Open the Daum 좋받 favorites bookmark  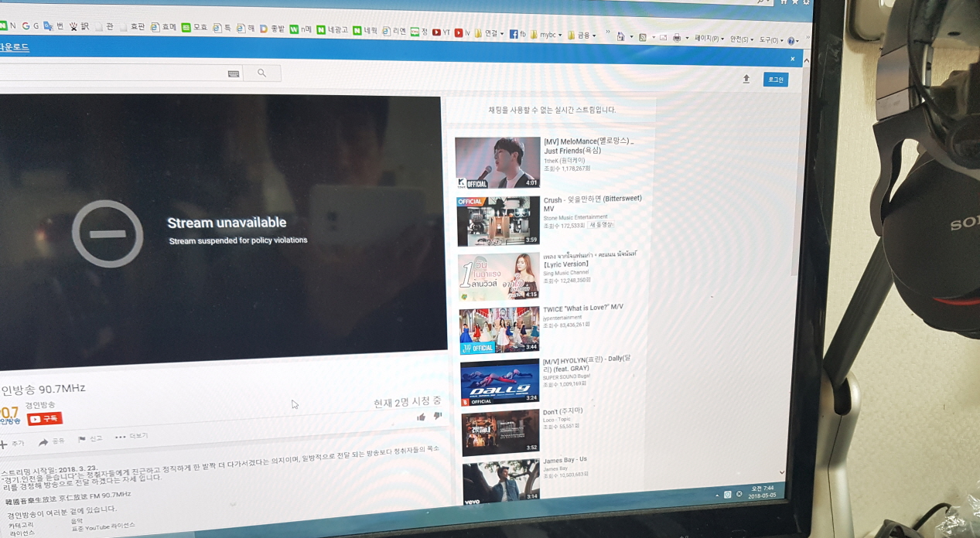pyautogui.click(x=272, y=29)
